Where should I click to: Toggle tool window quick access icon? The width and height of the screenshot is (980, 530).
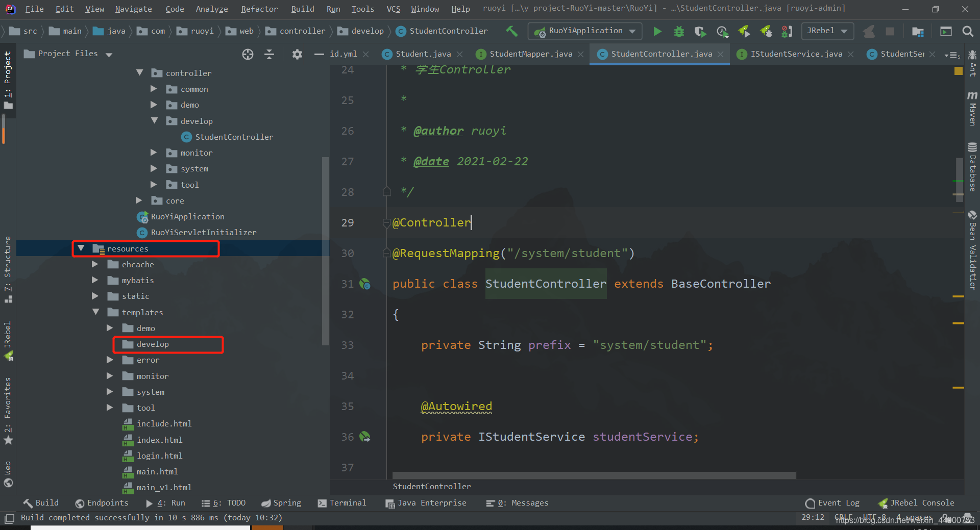click(x=9, y=519)
